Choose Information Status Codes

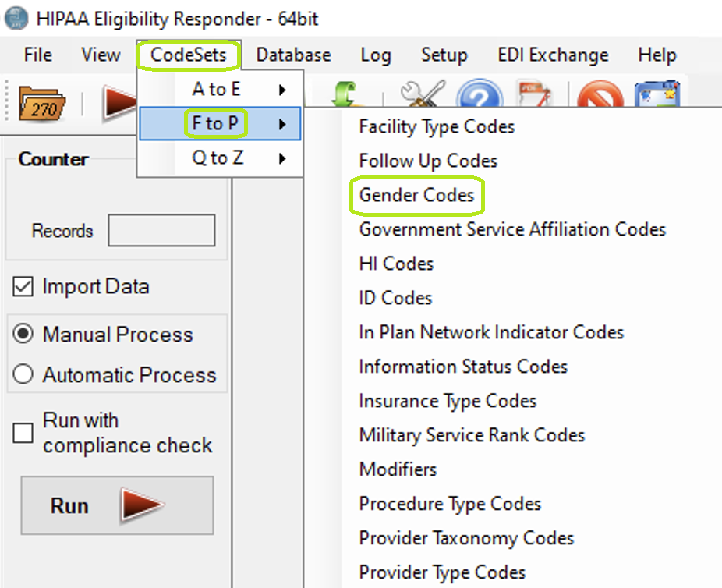(x=463, y=367)
